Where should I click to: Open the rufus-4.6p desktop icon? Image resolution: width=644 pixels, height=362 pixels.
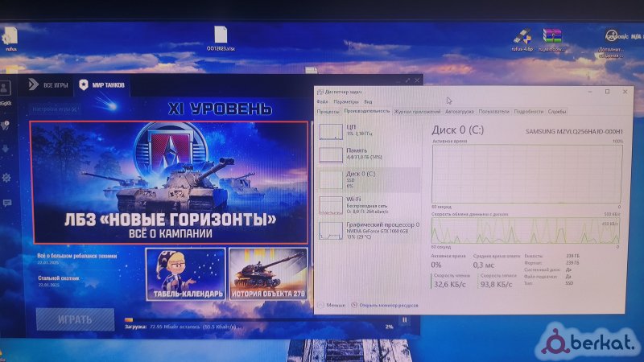coord(522,39)
